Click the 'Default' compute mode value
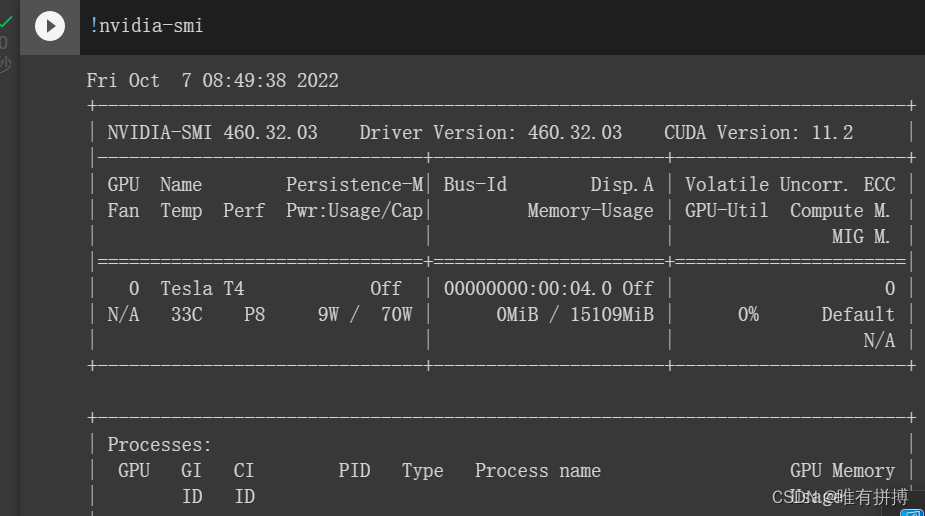This screenshot has height=516, width=925. click(858, 314)
